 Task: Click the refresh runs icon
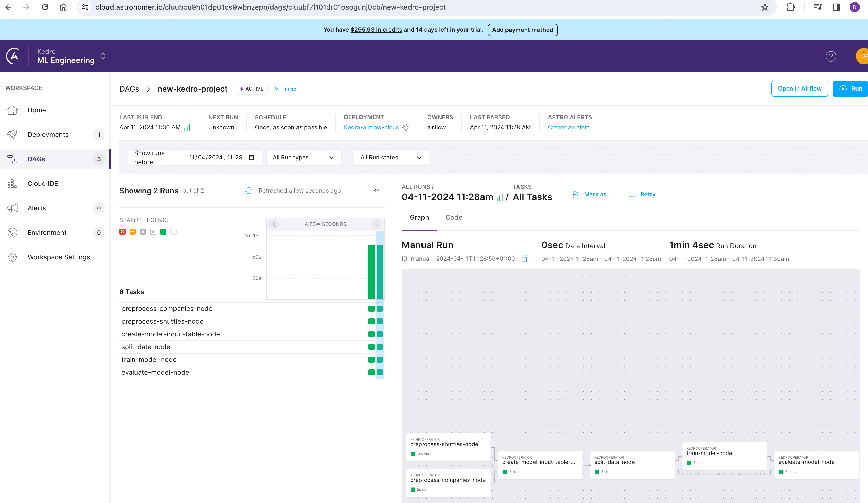(248, 190)
